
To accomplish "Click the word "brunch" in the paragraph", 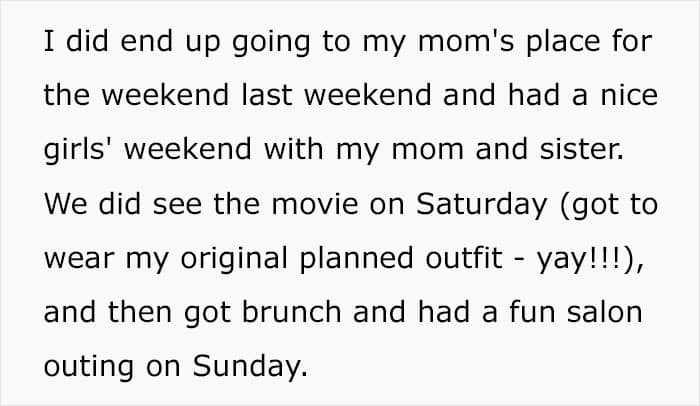I will 291,311.
